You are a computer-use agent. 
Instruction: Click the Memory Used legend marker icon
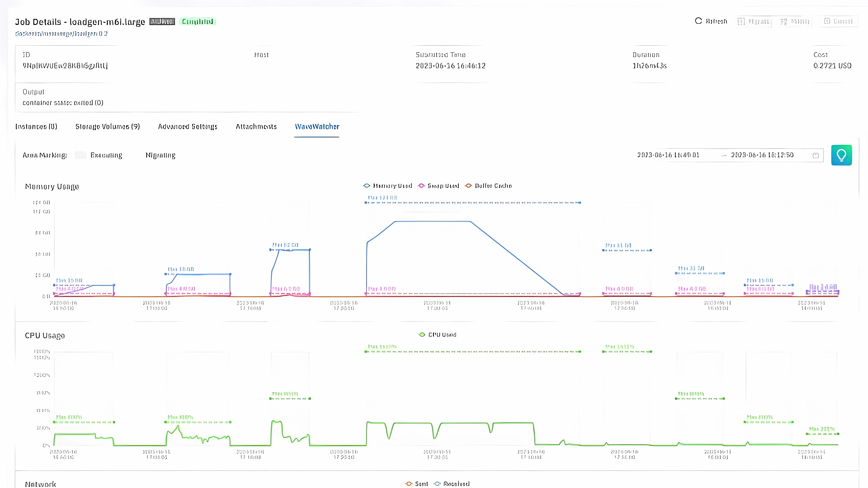point(367,186)
